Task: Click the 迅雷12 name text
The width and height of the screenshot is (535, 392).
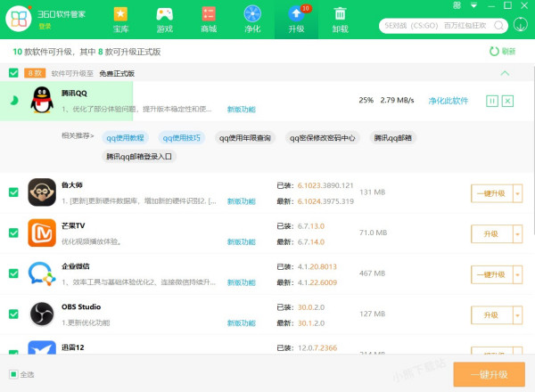Action: tap(73, 347)
